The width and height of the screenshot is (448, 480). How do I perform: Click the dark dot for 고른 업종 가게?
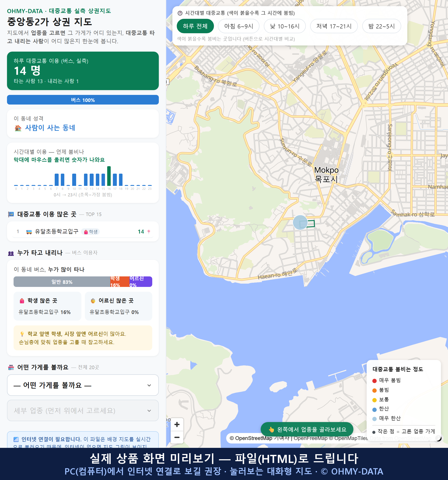(x=374, y=432)
